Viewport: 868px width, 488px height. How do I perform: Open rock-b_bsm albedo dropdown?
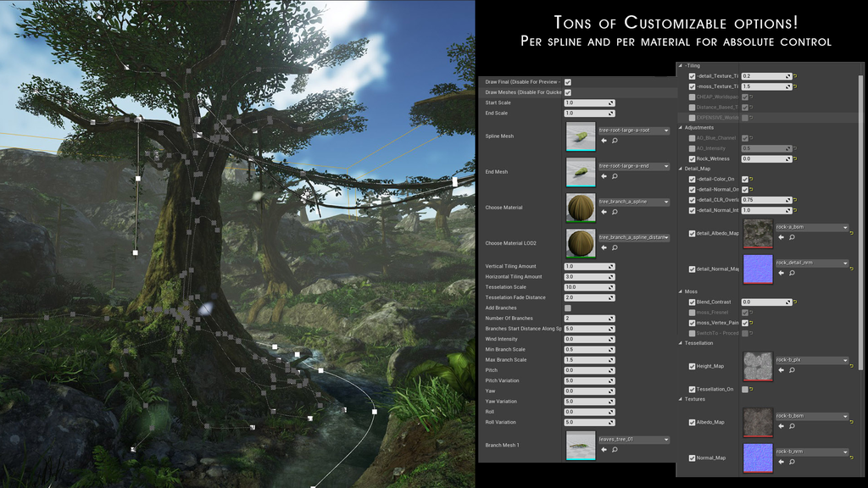(x=812, y=416)
